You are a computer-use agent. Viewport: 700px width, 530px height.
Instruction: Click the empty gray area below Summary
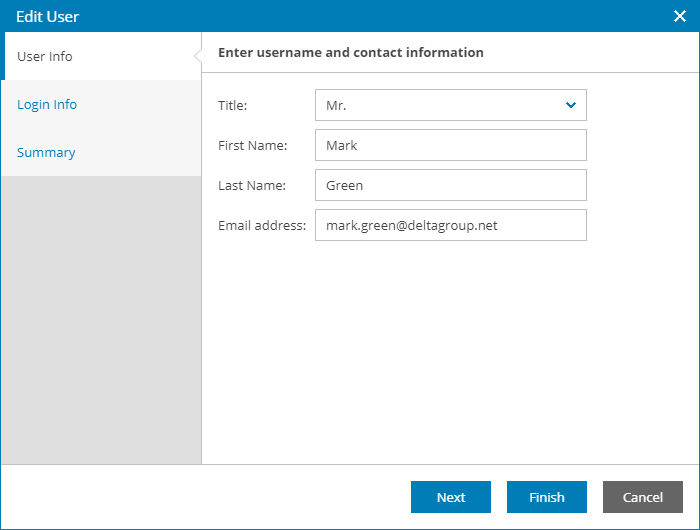(x=100, y=320)
